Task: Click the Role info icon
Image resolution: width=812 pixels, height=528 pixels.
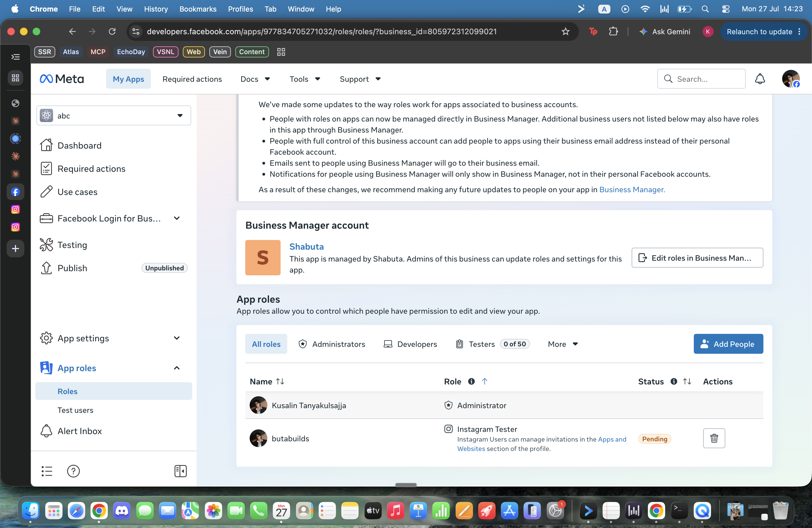Action: pyautogui.click(x=471, y=381)
